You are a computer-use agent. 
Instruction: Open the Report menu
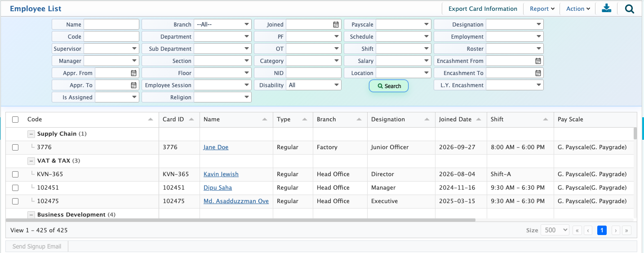point(542,9)
